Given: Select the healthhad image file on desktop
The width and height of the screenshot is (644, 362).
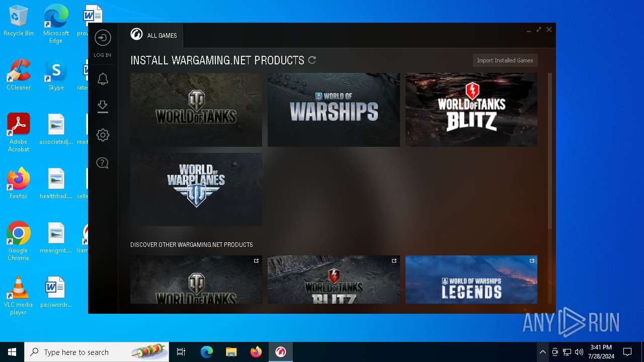Looking at the screenshot, I should point(56,184).
